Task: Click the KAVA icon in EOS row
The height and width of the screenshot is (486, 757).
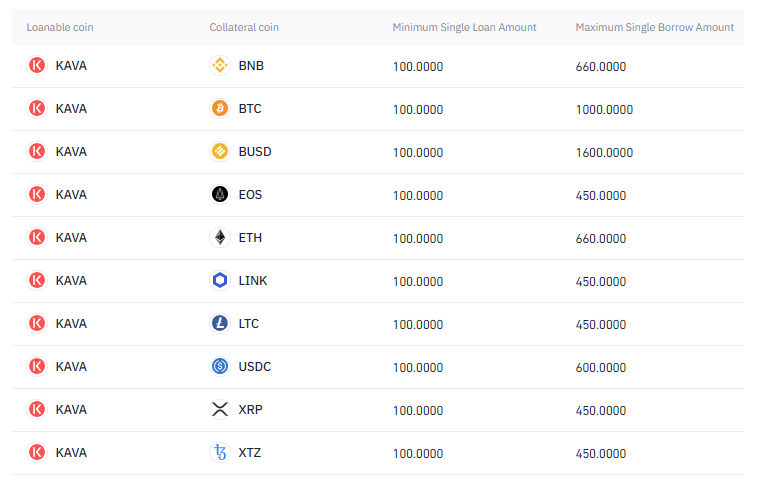Action: click(x=37, y=194)
